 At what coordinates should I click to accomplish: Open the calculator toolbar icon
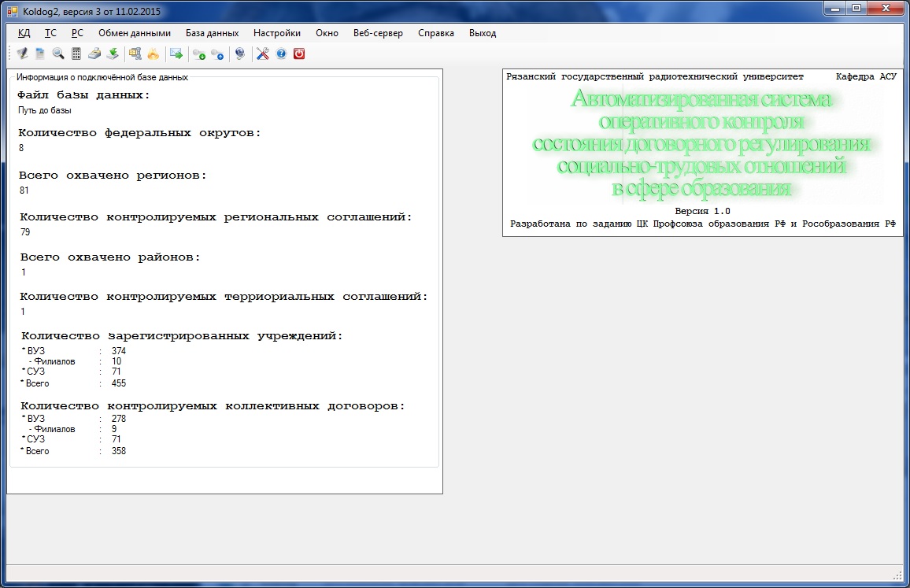pos(76,54)
